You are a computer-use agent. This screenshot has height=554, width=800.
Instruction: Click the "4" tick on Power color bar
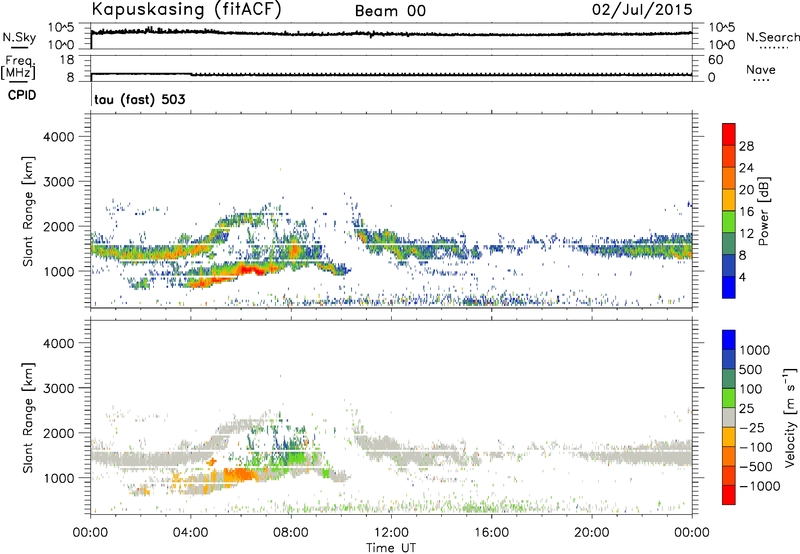pos(742,278)
